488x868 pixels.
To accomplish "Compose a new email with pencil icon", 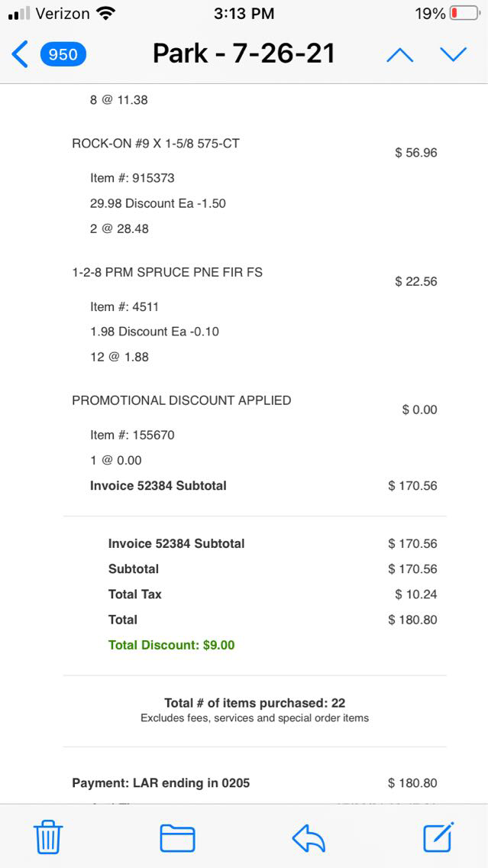I will tap(439, 837).
